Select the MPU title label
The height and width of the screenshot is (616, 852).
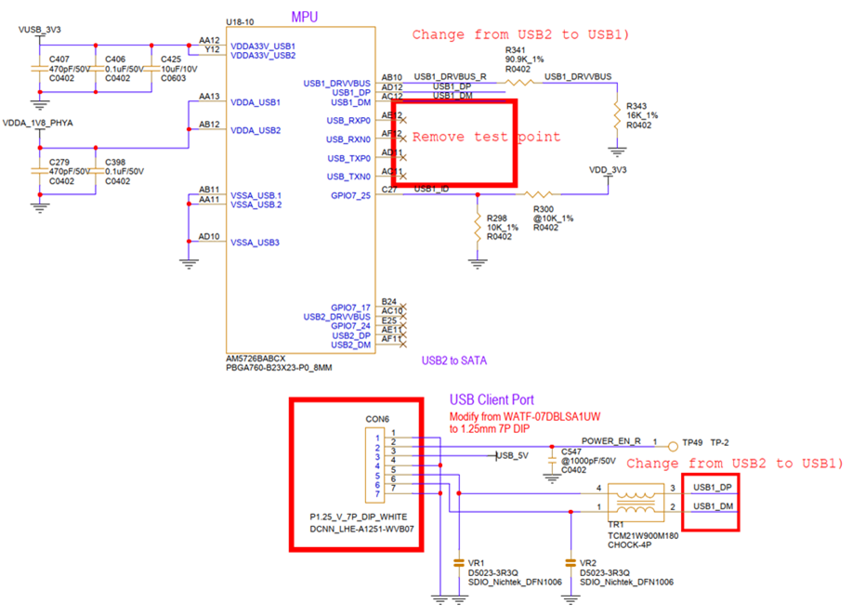point(305,17)
